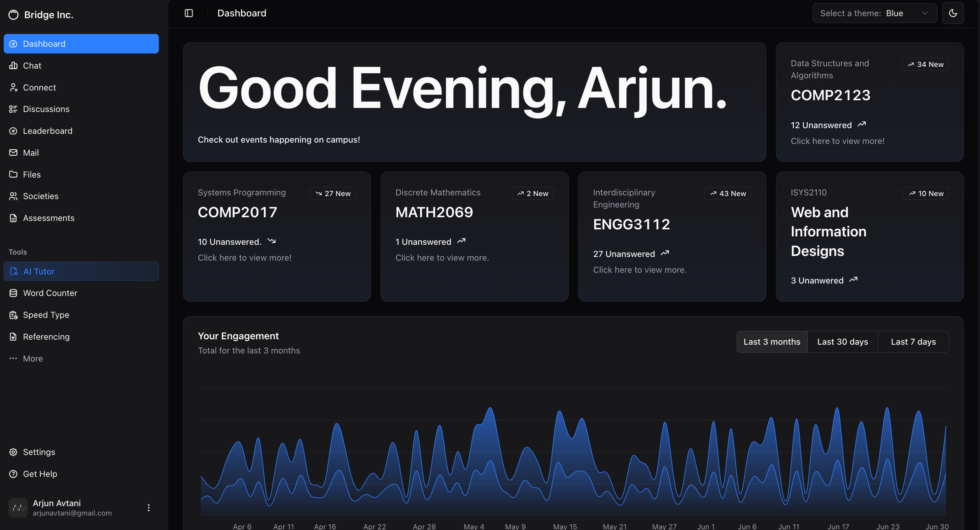Open the theme selection dropdown

(x=874, y=13)
